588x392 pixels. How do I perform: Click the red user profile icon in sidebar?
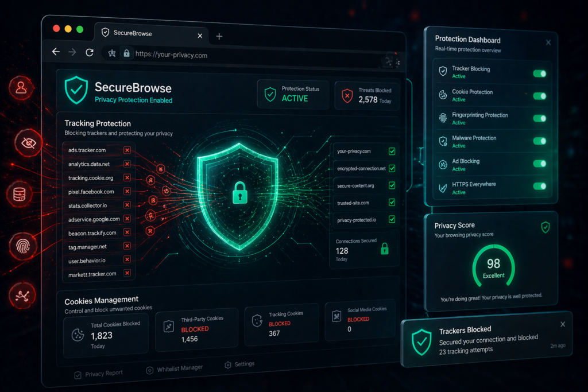tap(21, 88)
